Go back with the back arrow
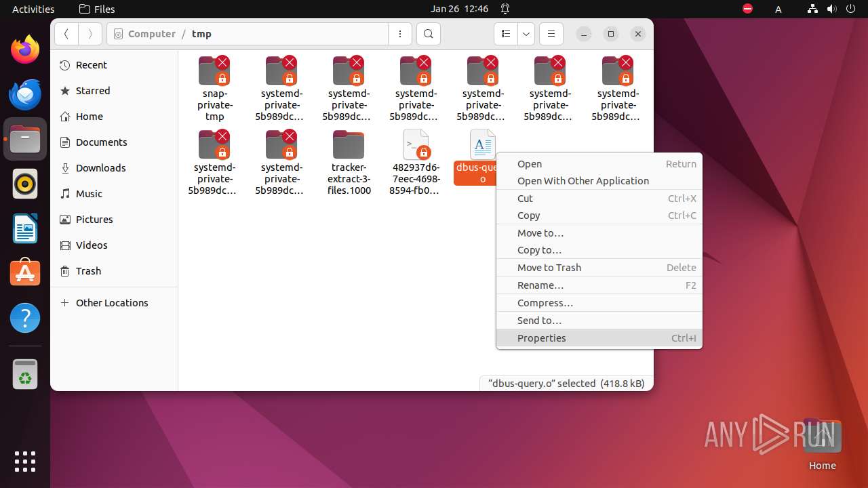868x488 pixels. (x=66, y=34)
